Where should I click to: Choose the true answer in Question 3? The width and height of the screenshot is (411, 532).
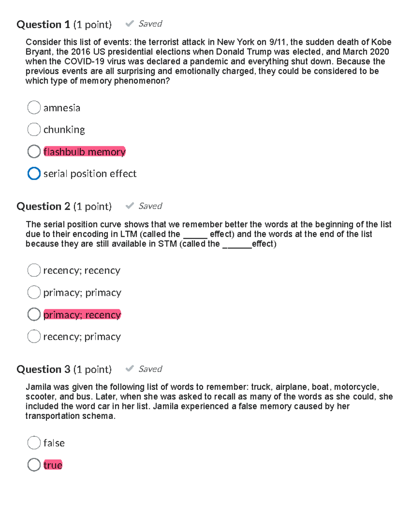pos(34,465)
